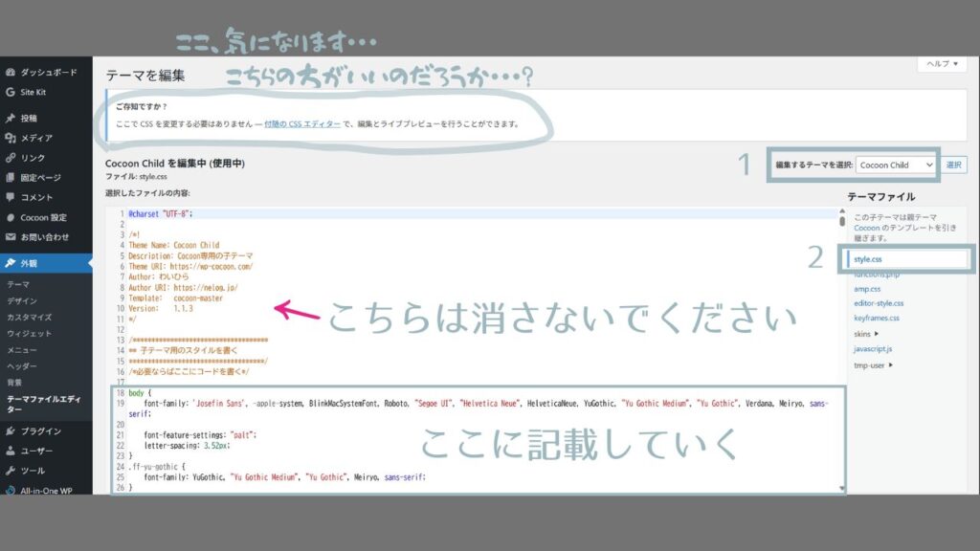980x551 pixels.
Task: Go to ヘッダー submenu item
Action: (x=22, y=366)
